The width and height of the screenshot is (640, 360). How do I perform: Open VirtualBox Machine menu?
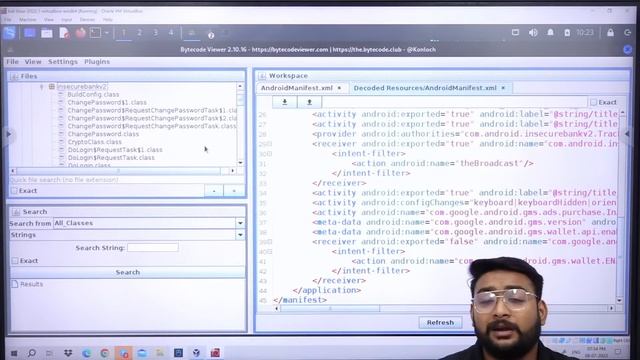[28, 20]
